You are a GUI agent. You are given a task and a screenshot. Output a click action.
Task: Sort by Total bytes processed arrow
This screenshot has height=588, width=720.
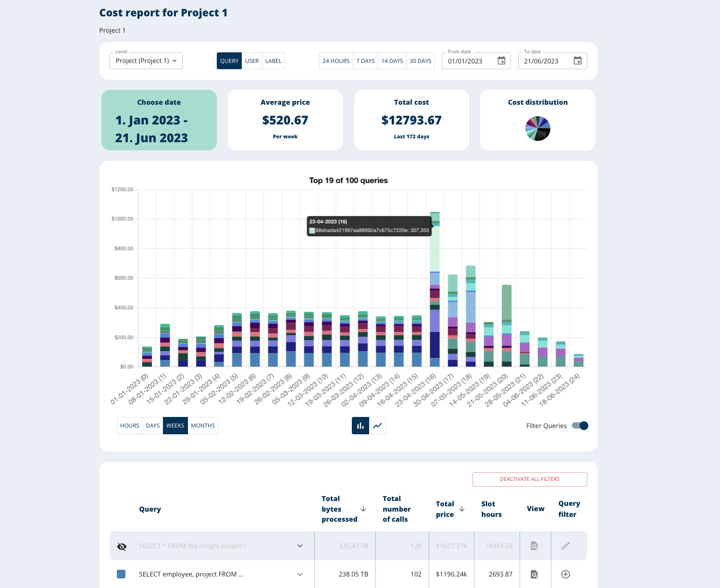(363, 509)
